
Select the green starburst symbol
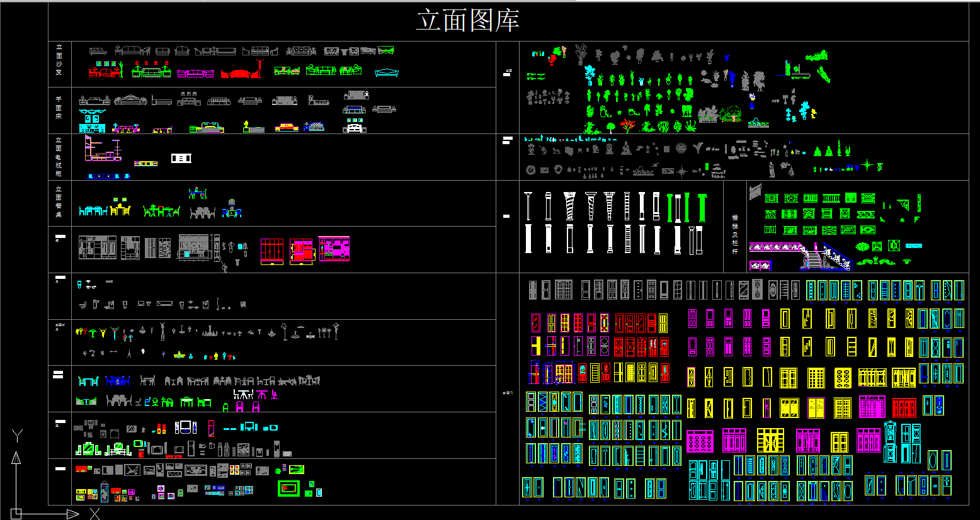pyautogui.click(x=867, y=165)
